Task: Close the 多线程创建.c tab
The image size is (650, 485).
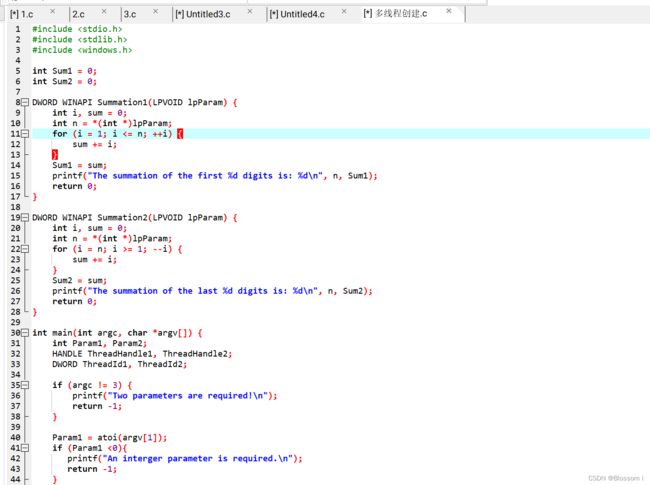Action: [x=449, y=11]
